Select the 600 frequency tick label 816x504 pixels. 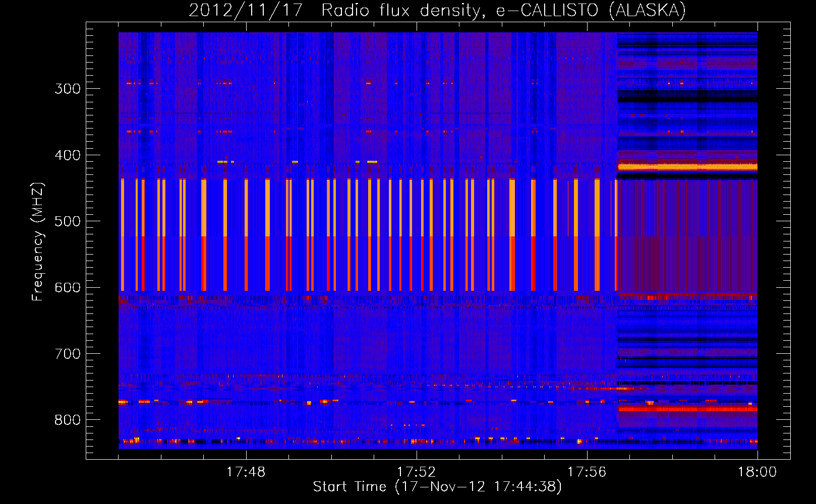pyautogui.click(x=68, y=288)
